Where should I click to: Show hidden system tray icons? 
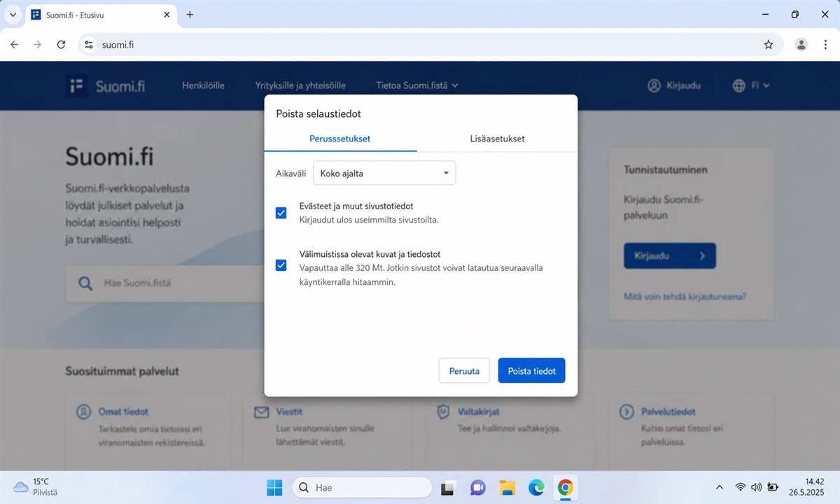720,487
